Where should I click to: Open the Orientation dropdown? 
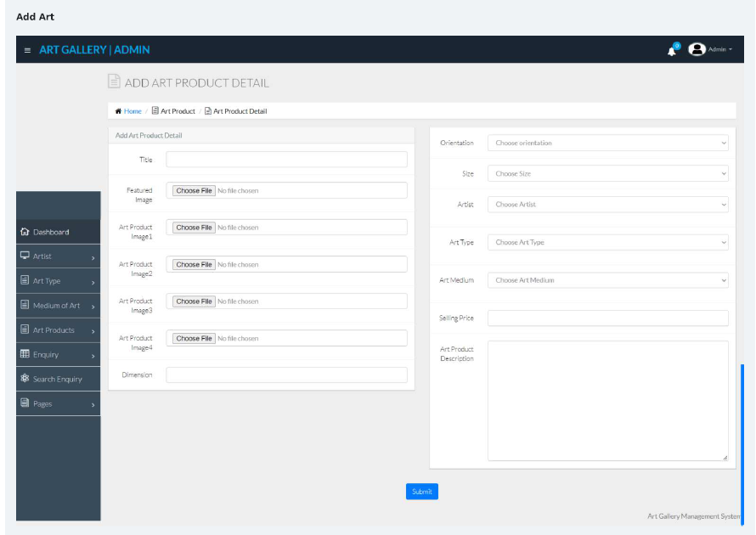click(x=607, y=144)
